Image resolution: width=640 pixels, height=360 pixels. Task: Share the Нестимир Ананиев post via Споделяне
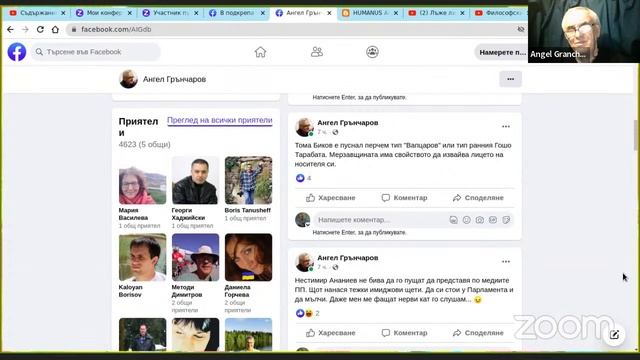coord(478,333)
